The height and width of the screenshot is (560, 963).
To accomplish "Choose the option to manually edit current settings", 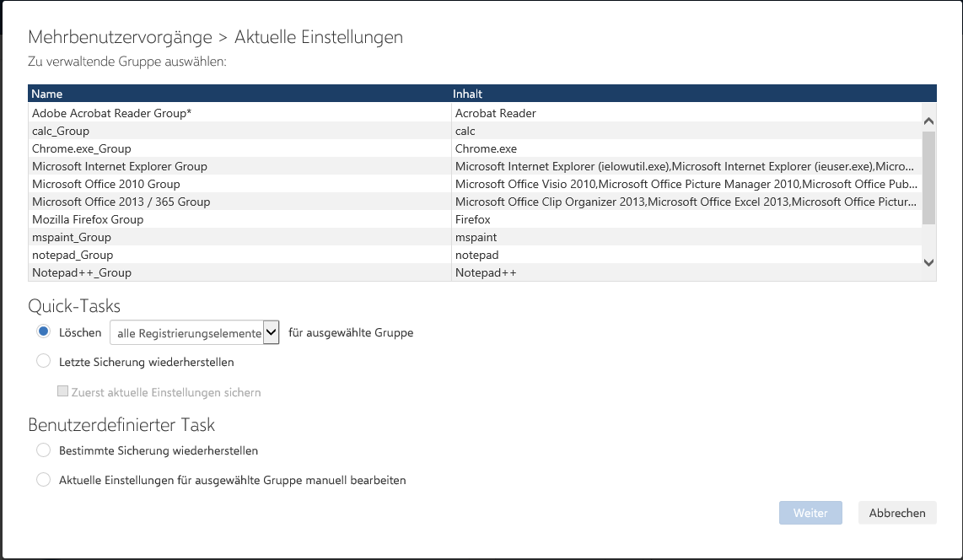I will point(43,480).
